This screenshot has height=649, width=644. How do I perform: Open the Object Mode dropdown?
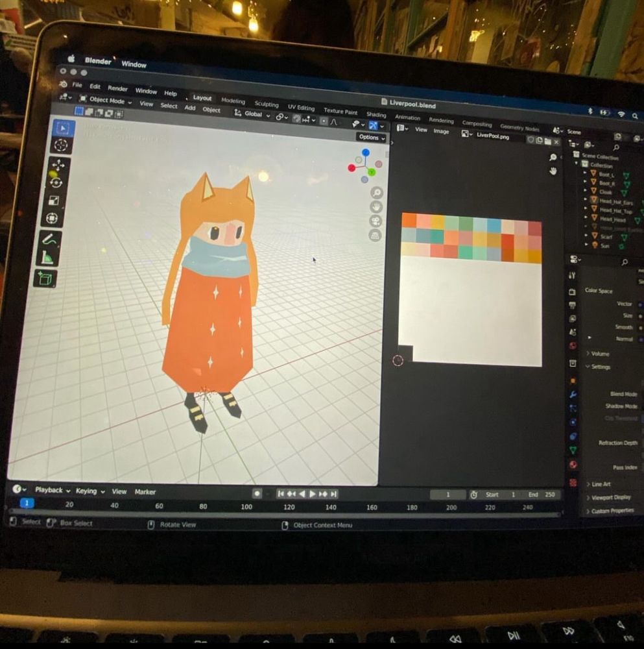click(106, 100)
